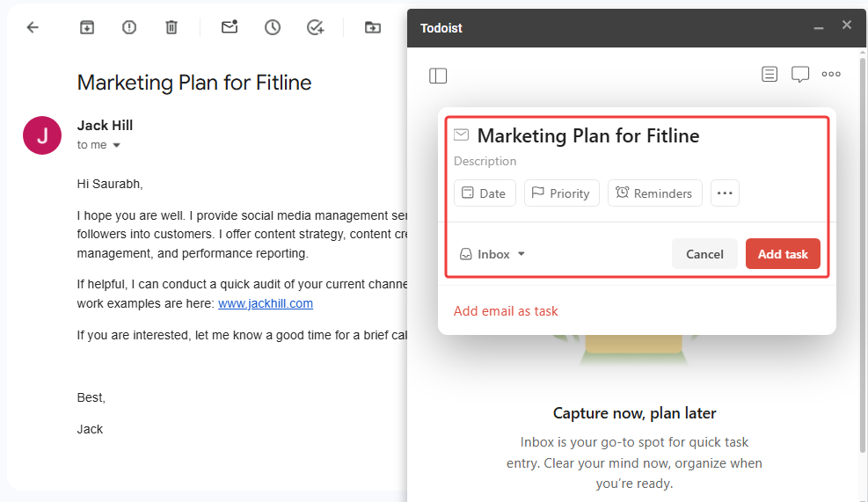Snooze the email with the clock icon
This screenshot has height=502, width=868.
(273, 27)
